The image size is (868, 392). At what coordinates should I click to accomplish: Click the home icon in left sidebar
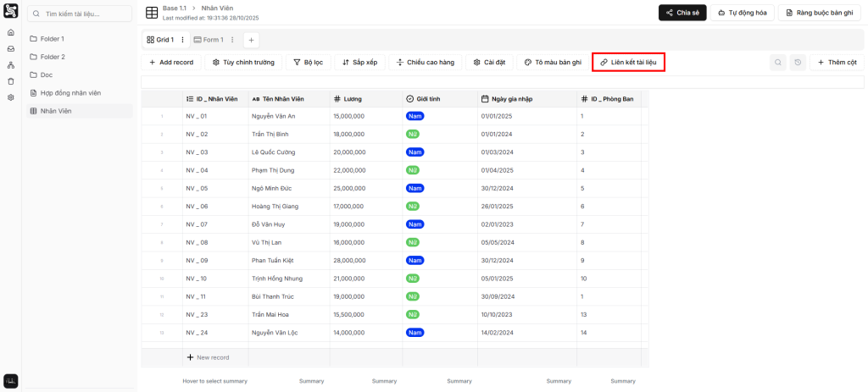(11, 33)
